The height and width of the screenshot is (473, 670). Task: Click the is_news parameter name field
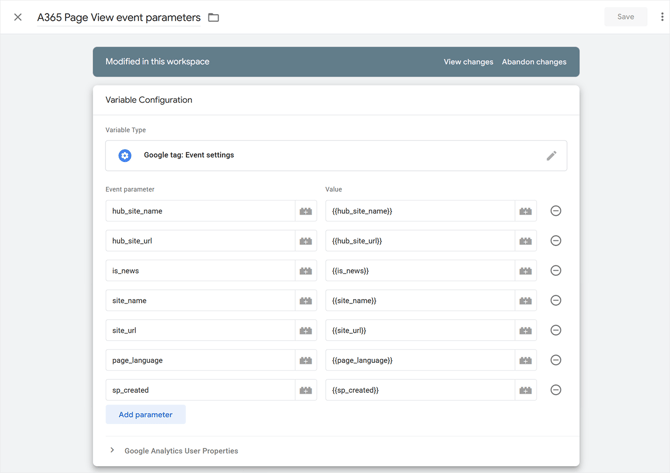tap(200, 271)
